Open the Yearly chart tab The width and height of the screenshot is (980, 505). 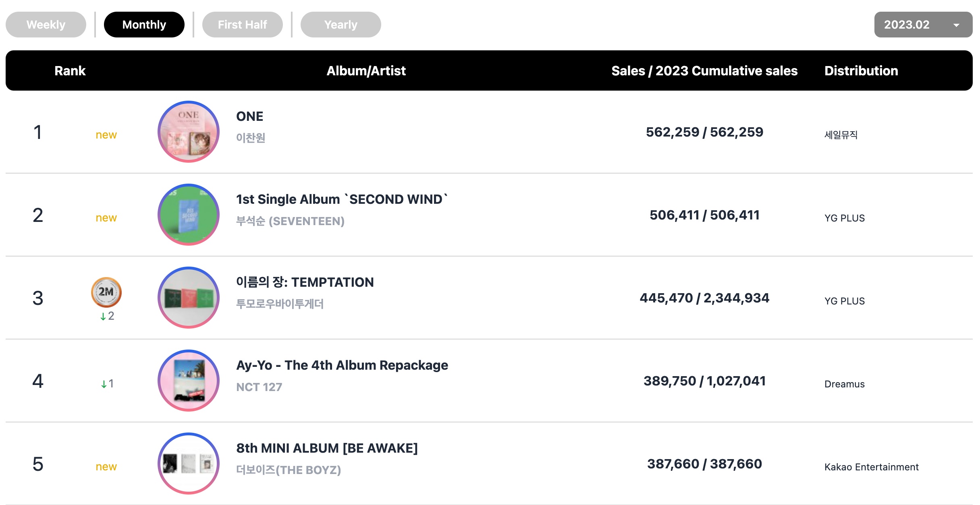[341, 25]
